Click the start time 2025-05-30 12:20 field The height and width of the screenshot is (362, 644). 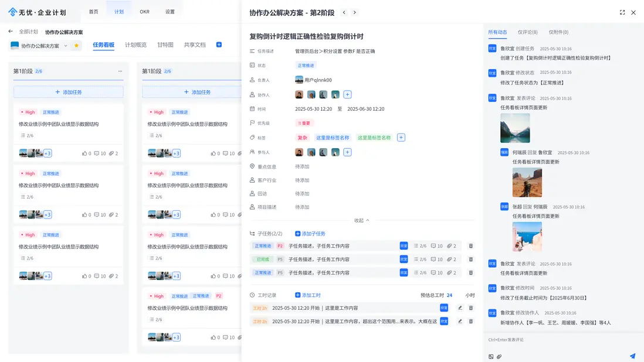(x=313, y=109)
